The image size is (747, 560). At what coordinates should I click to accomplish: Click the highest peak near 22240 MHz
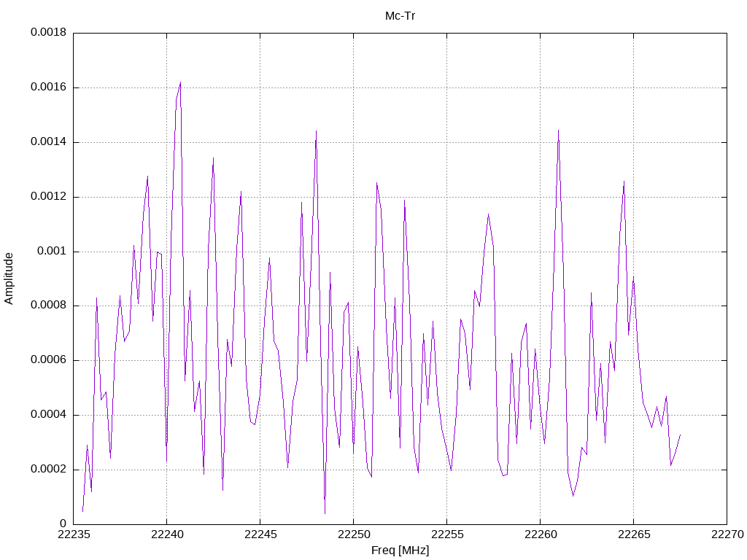[x=180, y=82]
